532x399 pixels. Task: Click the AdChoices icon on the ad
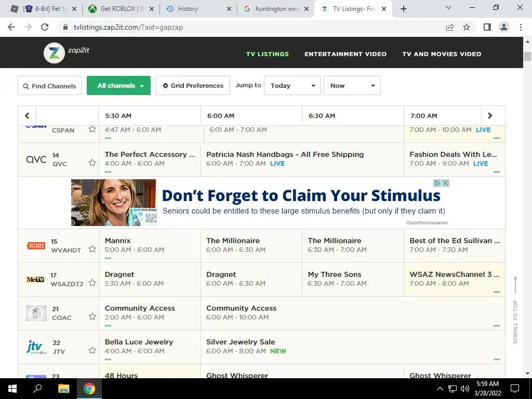click(x=437, y=183)
